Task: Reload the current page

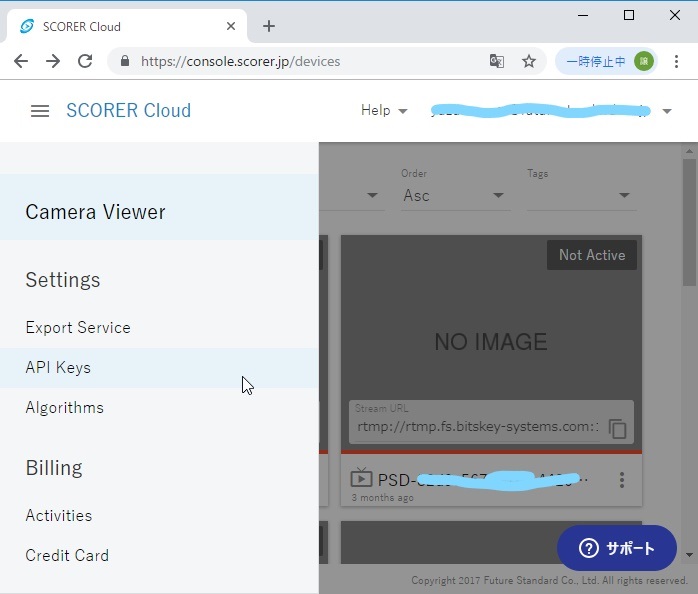Action: 85,61
